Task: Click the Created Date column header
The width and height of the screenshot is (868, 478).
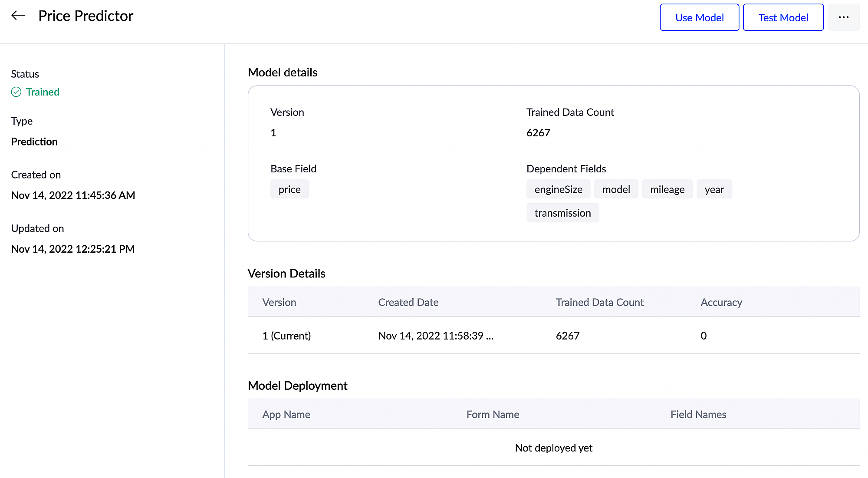Action: tap(408, 302)
